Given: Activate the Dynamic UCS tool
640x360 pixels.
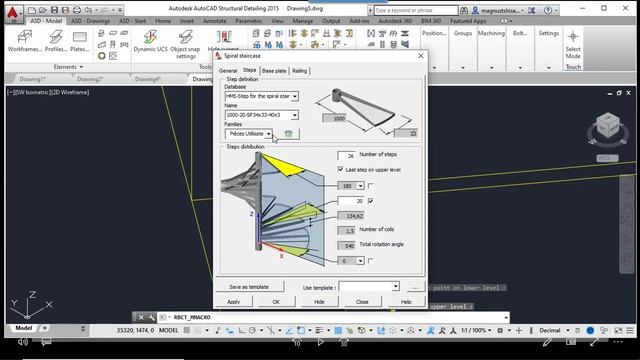Looking at the screenshot, I should pyautogui.click(x=151, y=41).
